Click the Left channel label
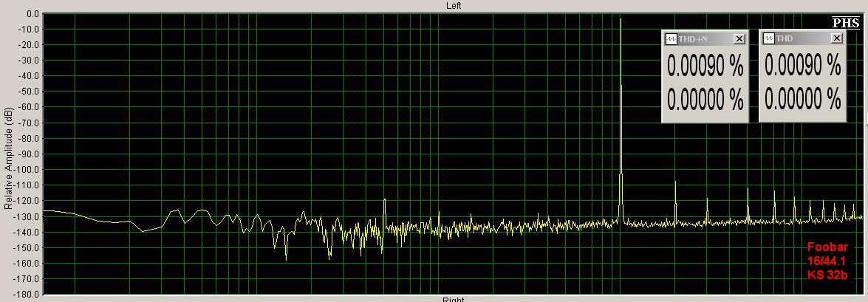The width and height of the screenshot is (868, 302). [x=454, y=5]
